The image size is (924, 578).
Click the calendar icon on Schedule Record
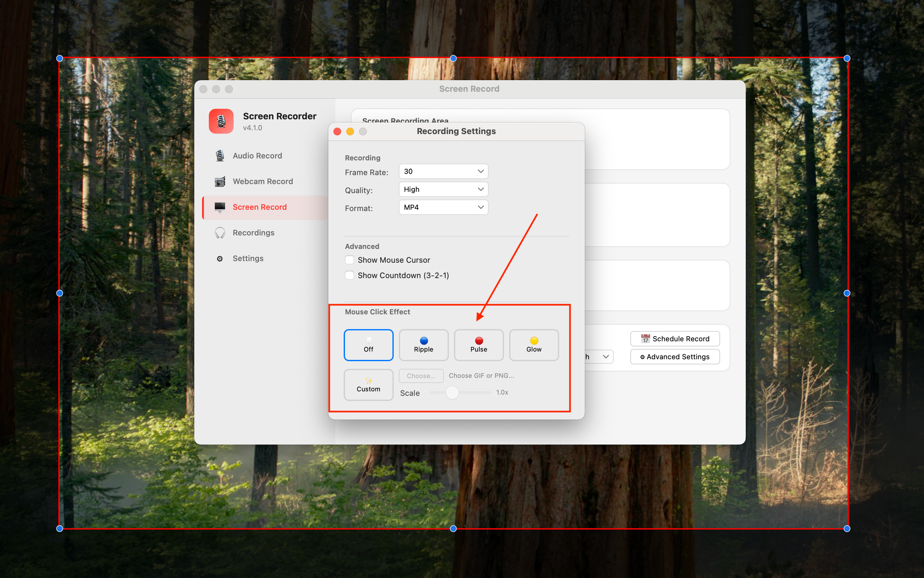click(645, 338)
